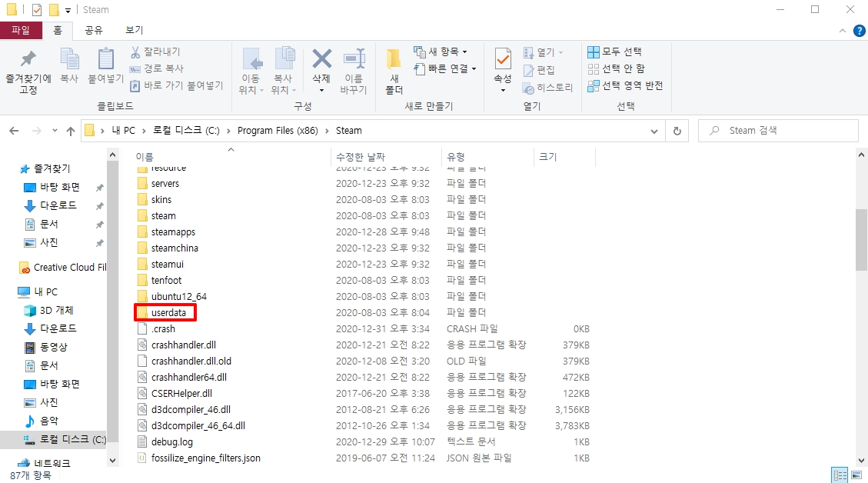
Task: Switch to the Share (공유) tab
Action: 94,30
